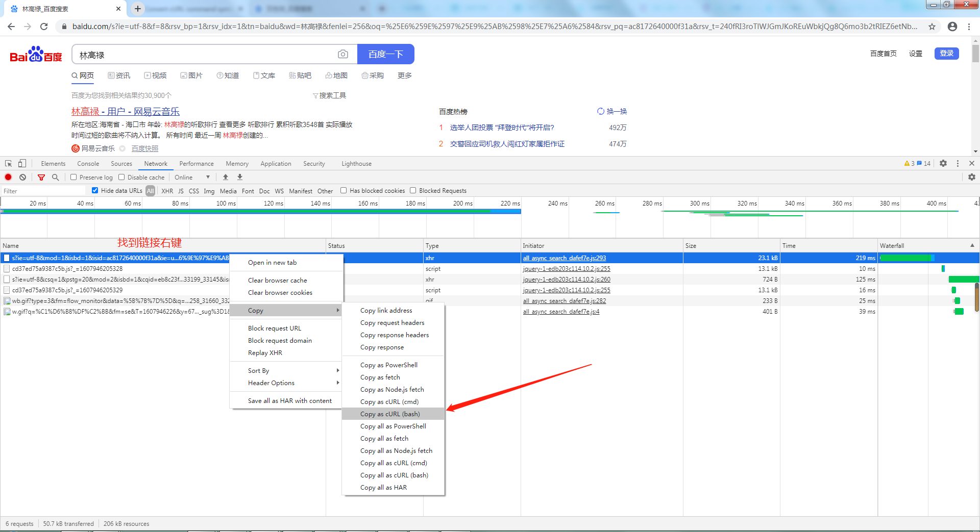Toggle the device toolbar icon in DevTools
Screen dimensions: 980x532
pos(22,164)
